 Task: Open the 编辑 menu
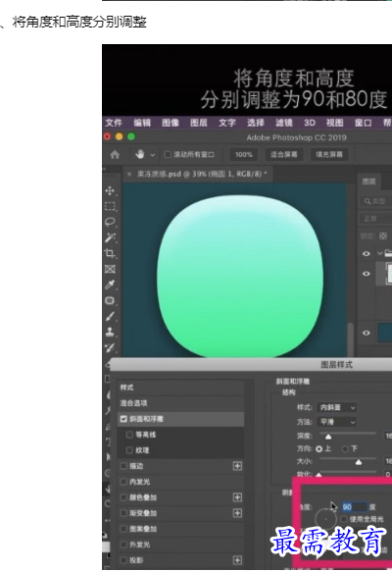(x=142, y=123)
